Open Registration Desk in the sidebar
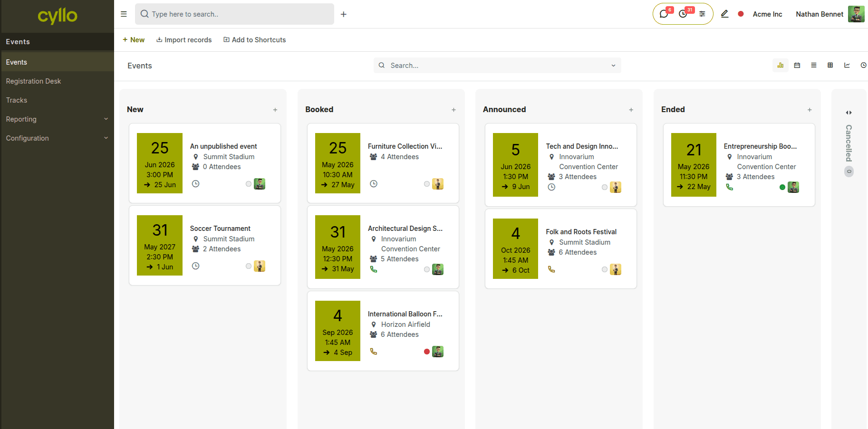Screen dimensions: 868x429 (x=57, y=81)
